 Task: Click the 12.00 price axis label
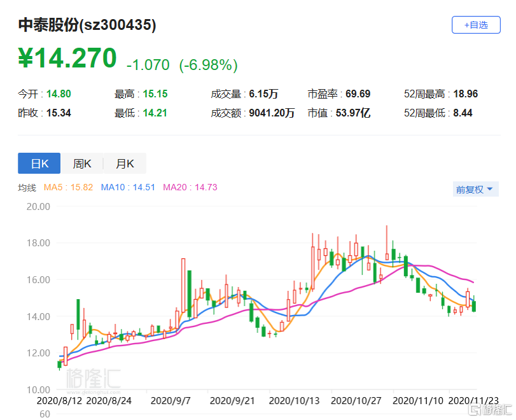(x=38, y=353)
